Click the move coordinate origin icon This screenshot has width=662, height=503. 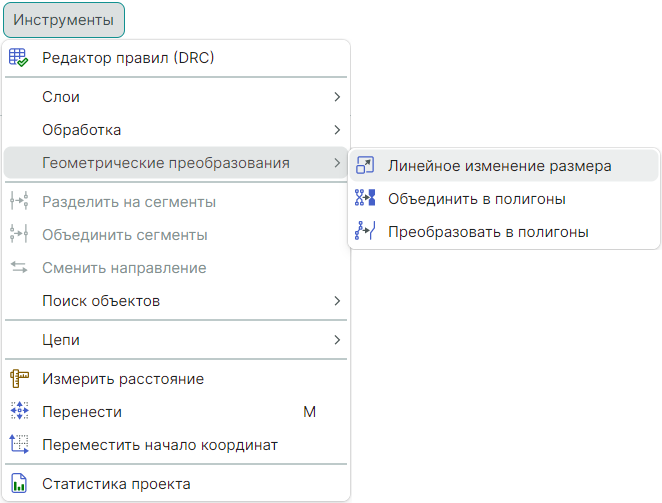(19, 445)
